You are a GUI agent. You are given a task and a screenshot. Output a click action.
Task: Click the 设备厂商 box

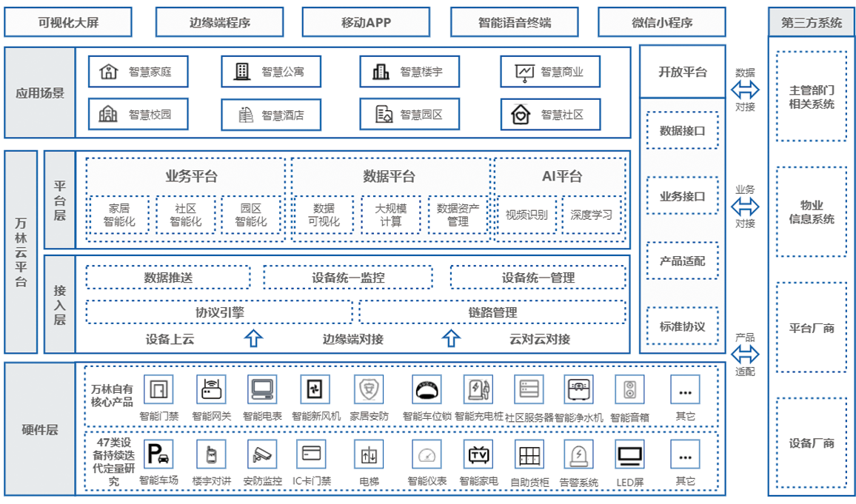pyautogui.click(x=812, y=443)
